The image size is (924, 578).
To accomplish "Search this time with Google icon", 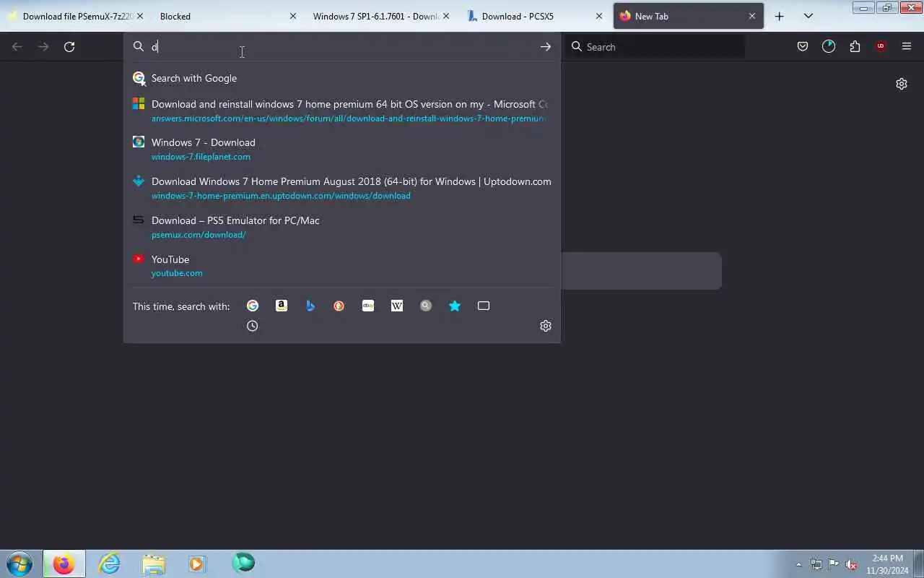I will 253,306.
